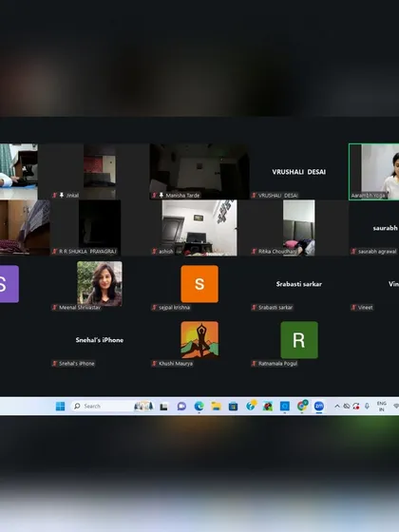Click the 'Khushi Maurya' name label

tap(176, 363)
